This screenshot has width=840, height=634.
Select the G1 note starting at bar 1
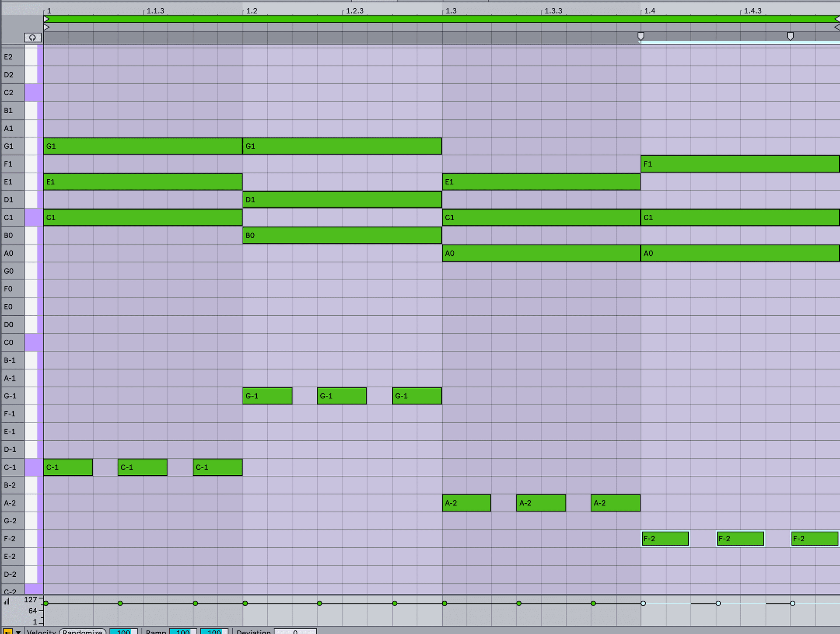point(143,146)
